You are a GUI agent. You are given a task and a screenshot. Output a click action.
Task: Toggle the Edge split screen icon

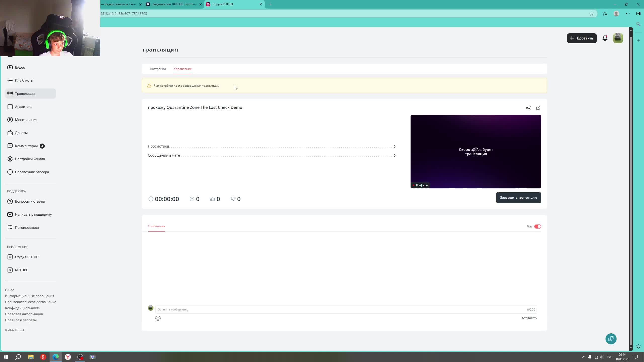638,14
